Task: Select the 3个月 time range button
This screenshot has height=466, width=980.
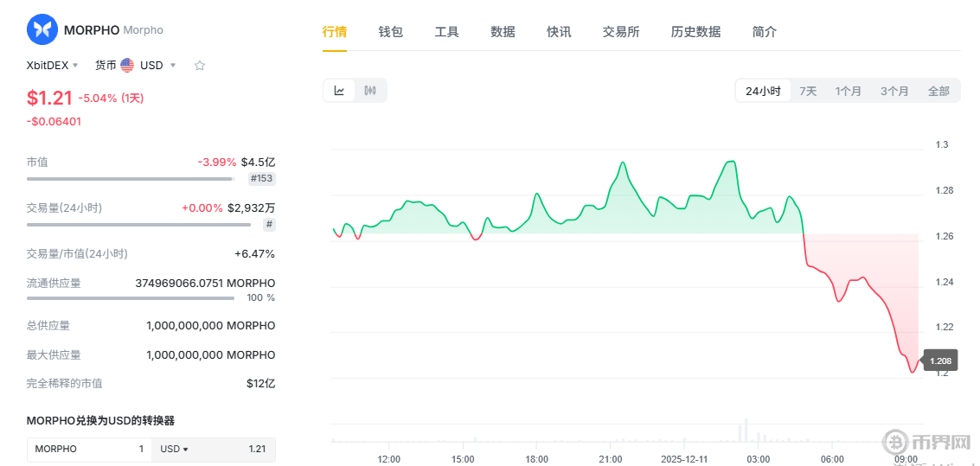Action: (x=894, y=91)
